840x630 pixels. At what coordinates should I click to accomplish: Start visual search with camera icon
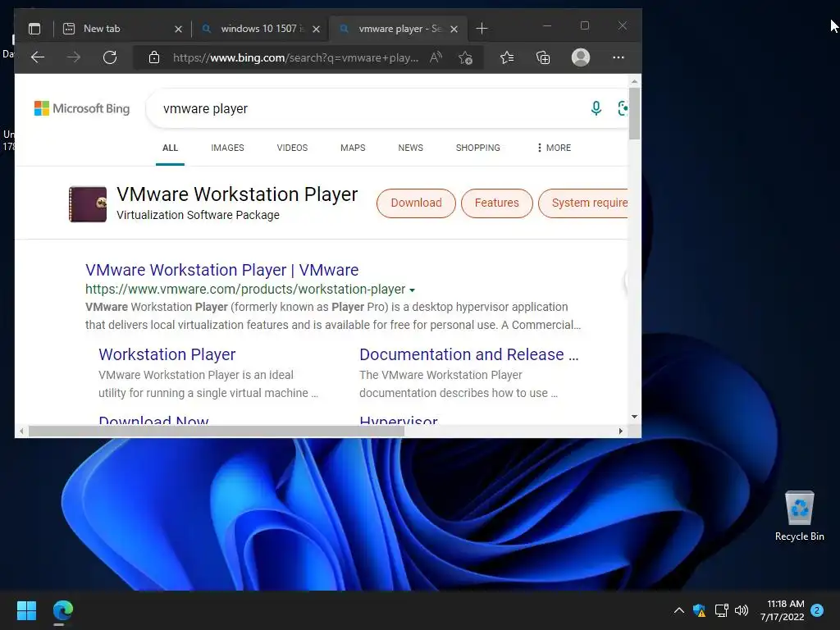point(623,108)
